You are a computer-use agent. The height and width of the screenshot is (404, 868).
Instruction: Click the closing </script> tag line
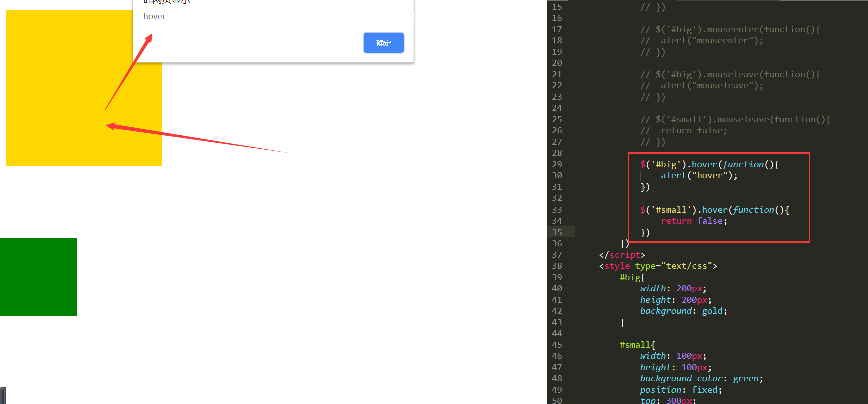pyautogui.click(x=622, y=255)
